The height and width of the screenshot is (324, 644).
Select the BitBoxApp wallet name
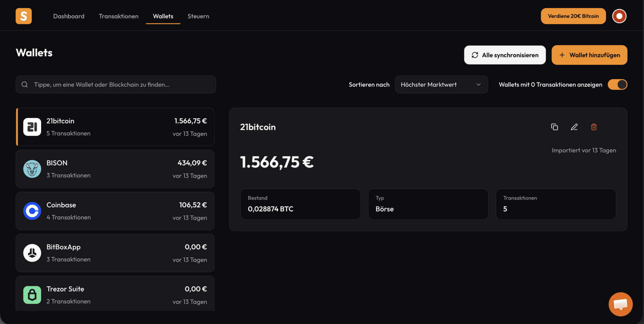pyautogui.click(x=64, y=247)
